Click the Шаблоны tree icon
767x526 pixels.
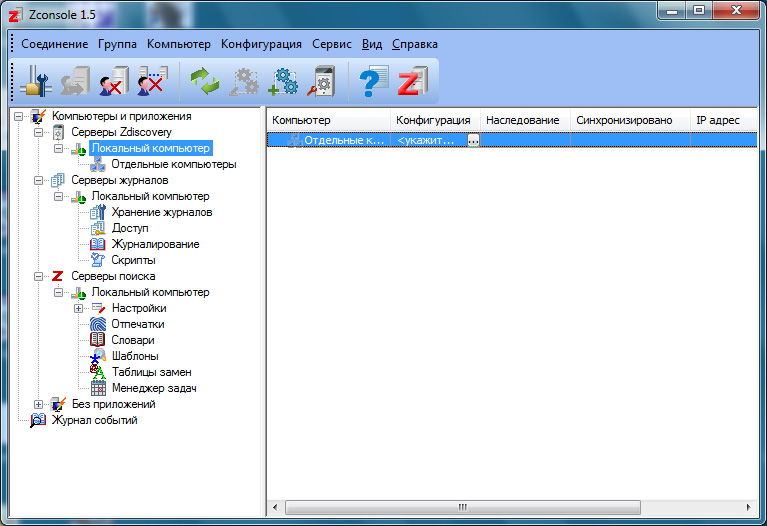pyautogui.click(x=98, y=356)
